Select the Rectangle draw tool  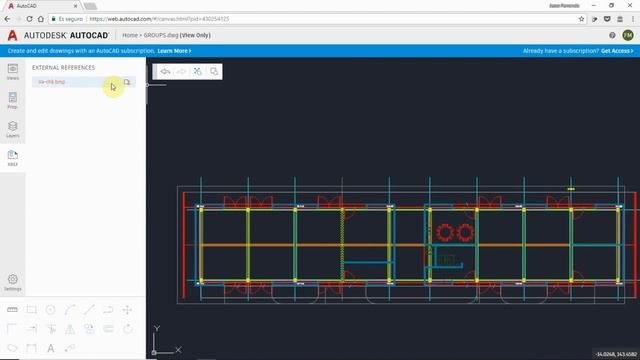click(31, 310)
